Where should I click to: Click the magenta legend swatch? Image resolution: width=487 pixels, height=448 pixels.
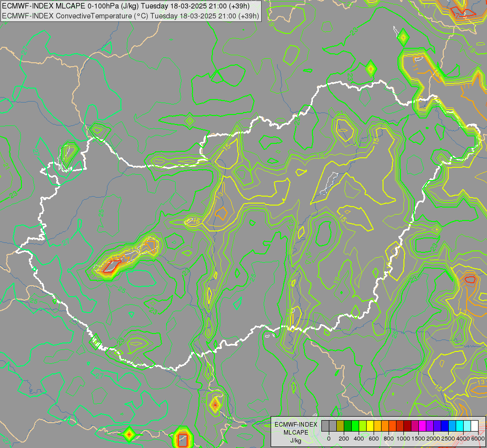point(422,426)
